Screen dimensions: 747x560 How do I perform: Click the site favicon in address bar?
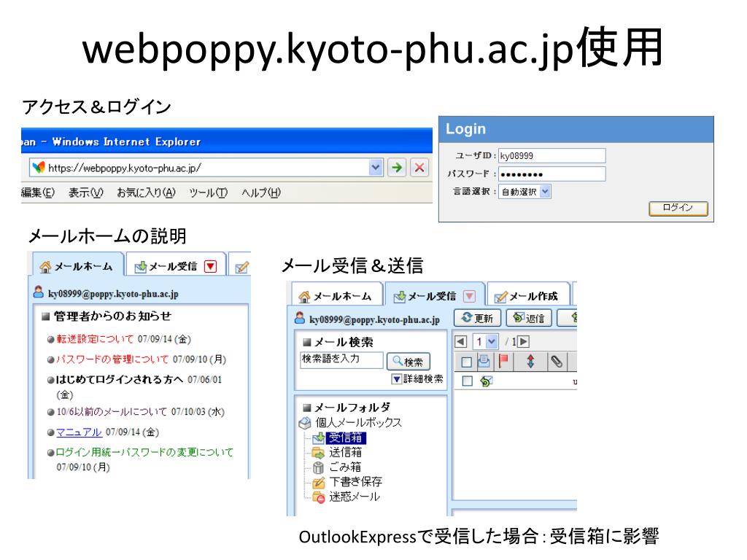[x=39, y=168]
